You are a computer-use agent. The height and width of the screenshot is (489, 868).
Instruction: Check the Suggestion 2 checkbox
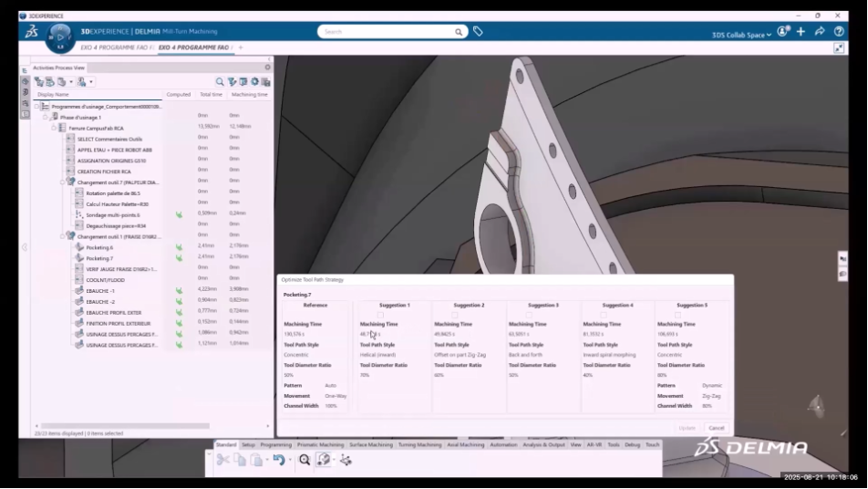[x=454, y=315]
